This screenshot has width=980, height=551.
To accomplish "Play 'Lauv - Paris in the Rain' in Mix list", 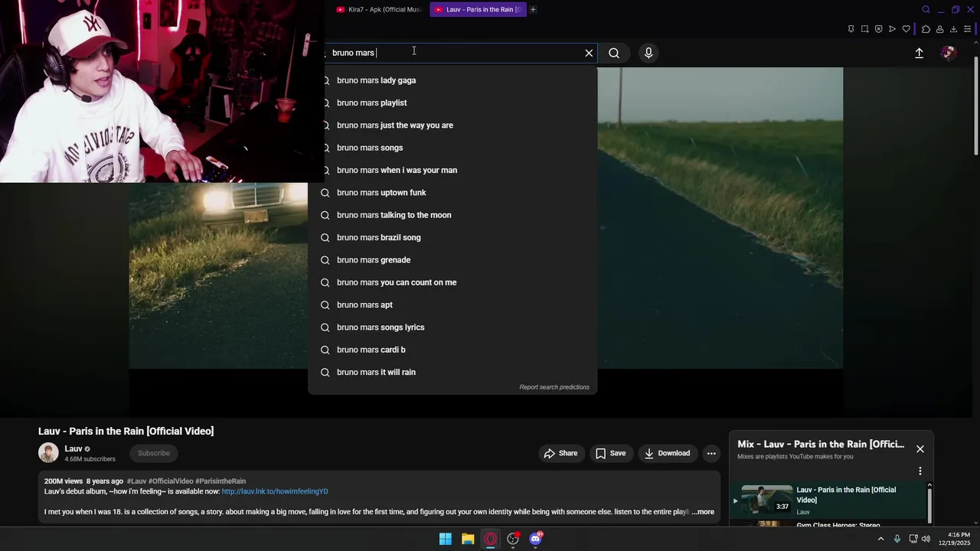I will (x=828, y=500).
